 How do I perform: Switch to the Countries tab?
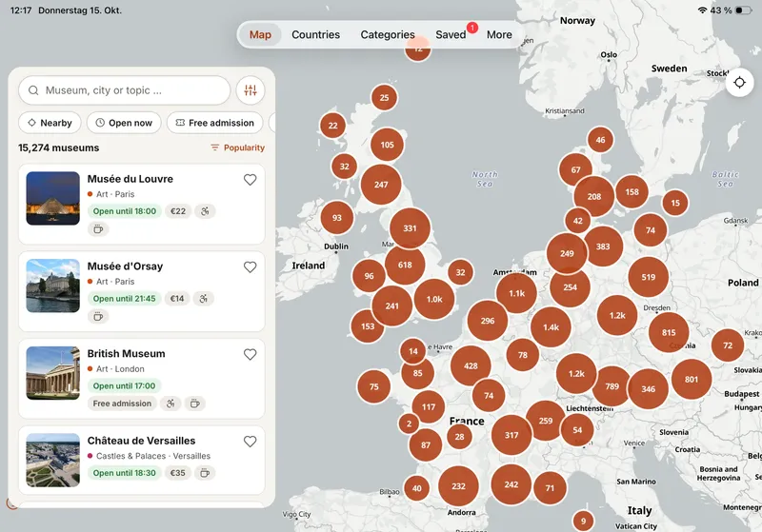315,34
